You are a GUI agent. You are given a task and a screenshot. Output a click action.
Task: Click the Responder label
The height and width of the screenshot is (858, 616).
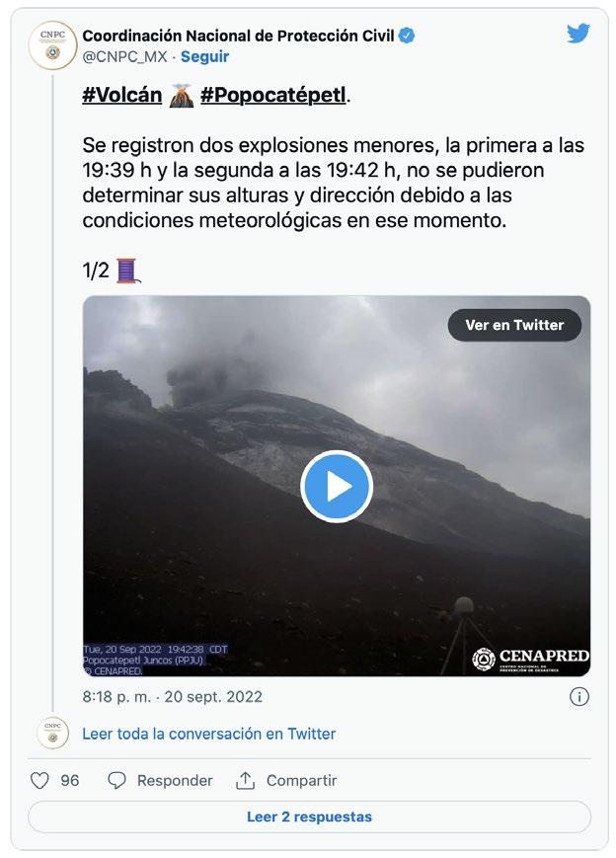(x=175, y=780)
